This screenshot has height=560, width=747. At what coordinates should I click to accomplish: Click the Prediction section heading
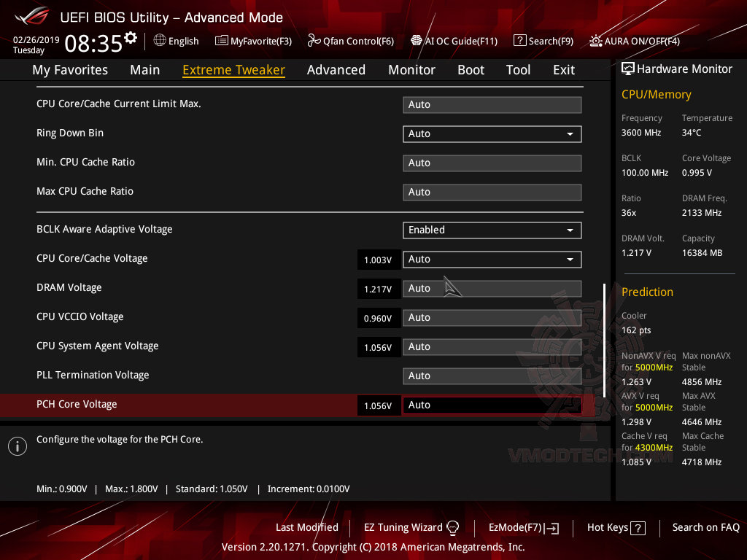648,292
